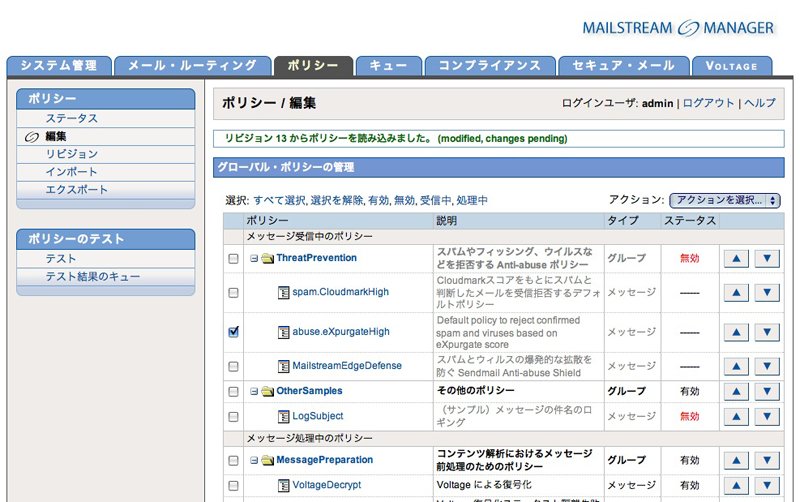
Task: Click the 有効 selection link
Action: [378, 200]
